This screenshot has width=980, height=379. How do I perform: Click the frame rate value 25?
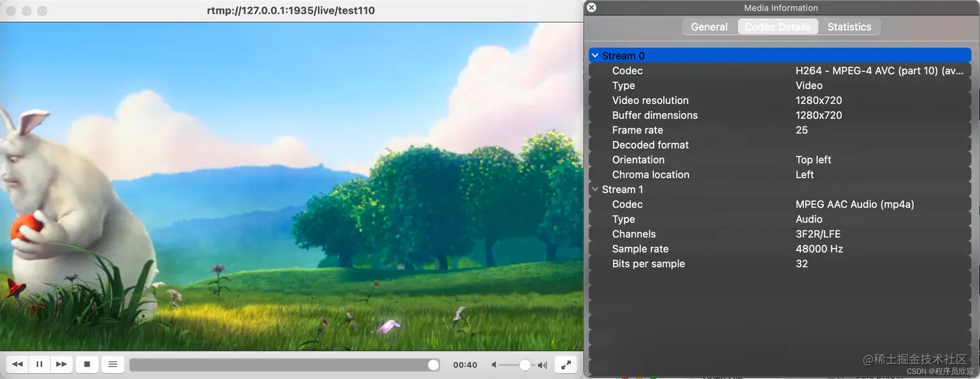(802, 130)
